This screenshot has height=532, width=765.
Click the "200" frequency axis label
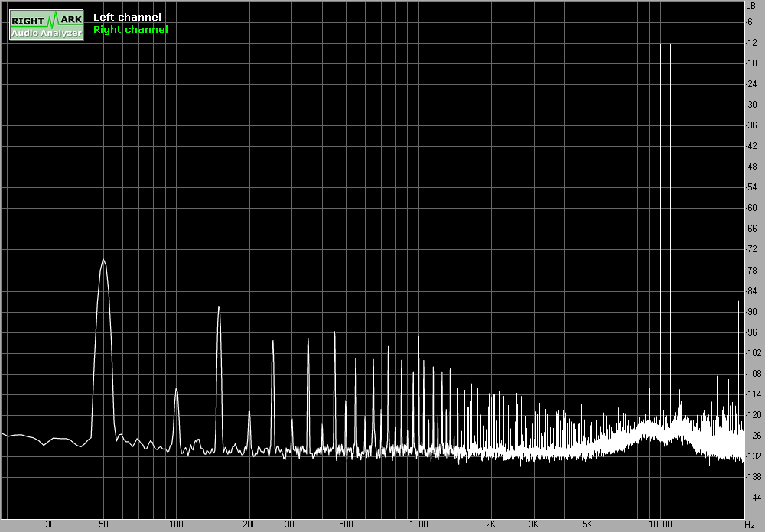pos(249,524)
